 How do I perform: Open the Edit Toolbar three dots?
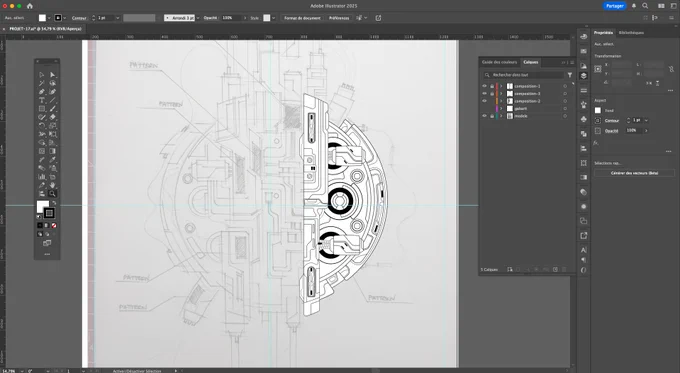47,254
